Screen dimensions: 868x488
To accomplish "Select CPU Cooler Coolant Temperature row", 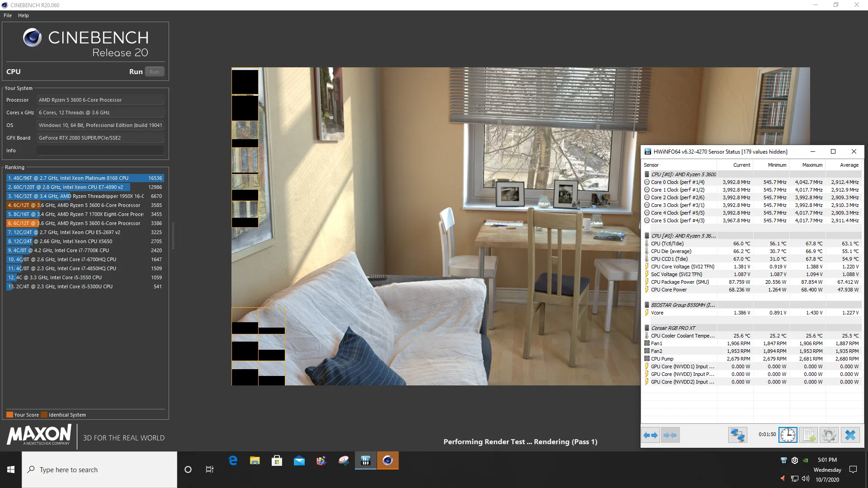I will 752,336.
